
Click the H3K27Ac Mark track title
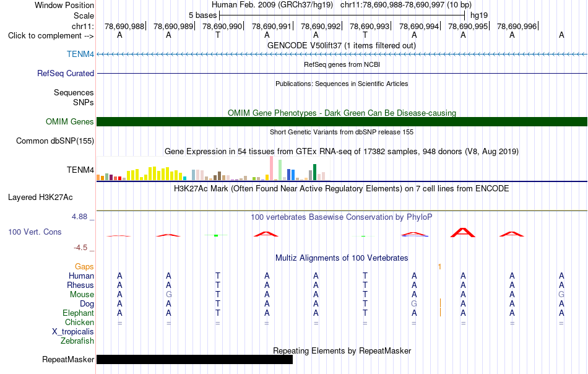click(341, 188)
